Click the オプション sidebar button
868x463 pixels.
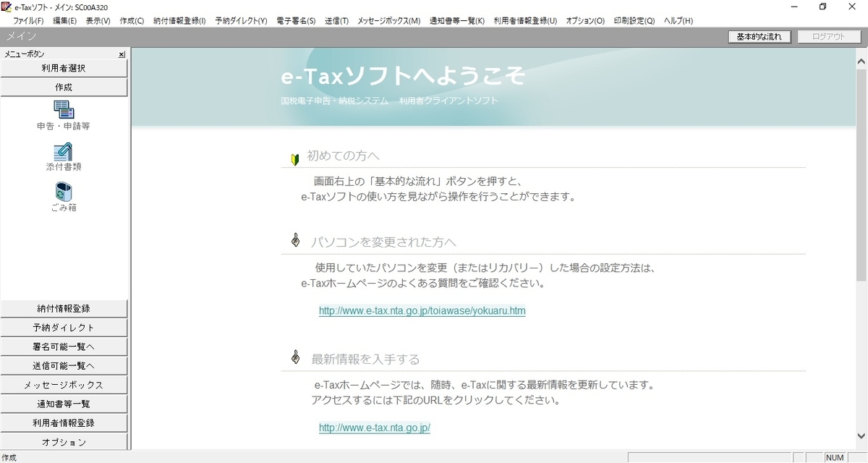(x=64, y=441)
